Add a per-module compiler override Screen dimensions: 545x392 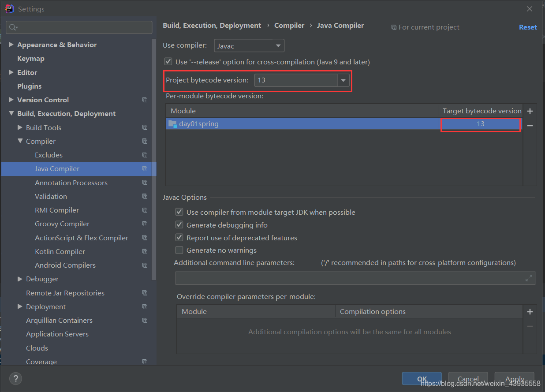point(530,312)
